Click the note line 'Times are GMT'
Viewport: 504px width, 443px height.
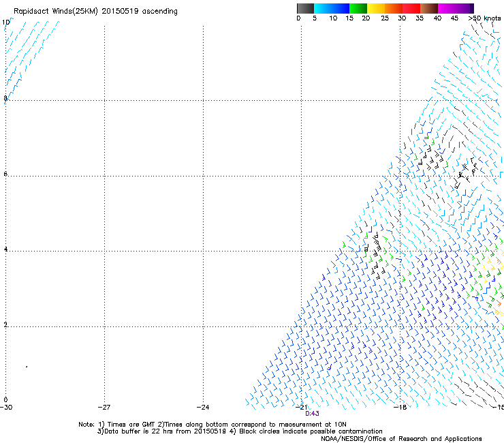pyautogui.click(x=131, y=425)
